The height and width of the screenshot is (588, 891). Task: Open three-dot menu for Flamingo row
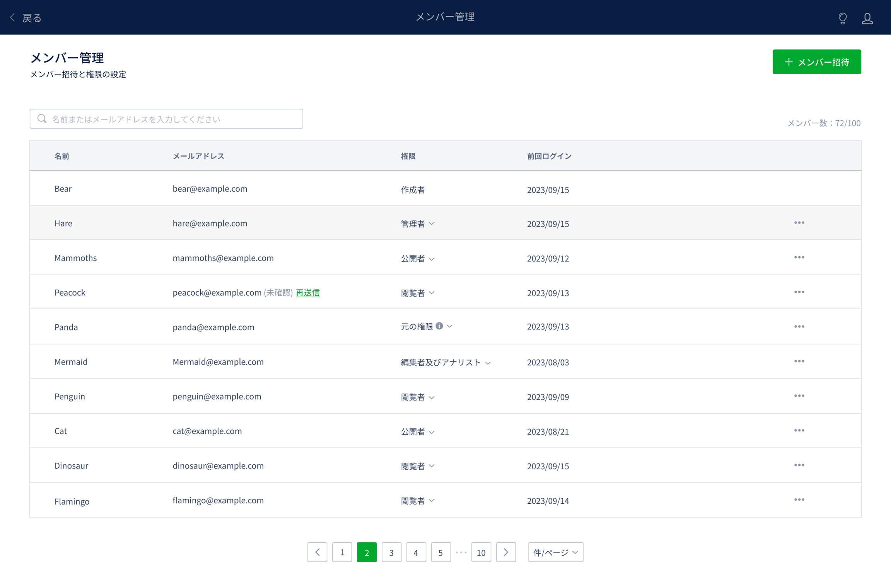click(x=799, y=500)
